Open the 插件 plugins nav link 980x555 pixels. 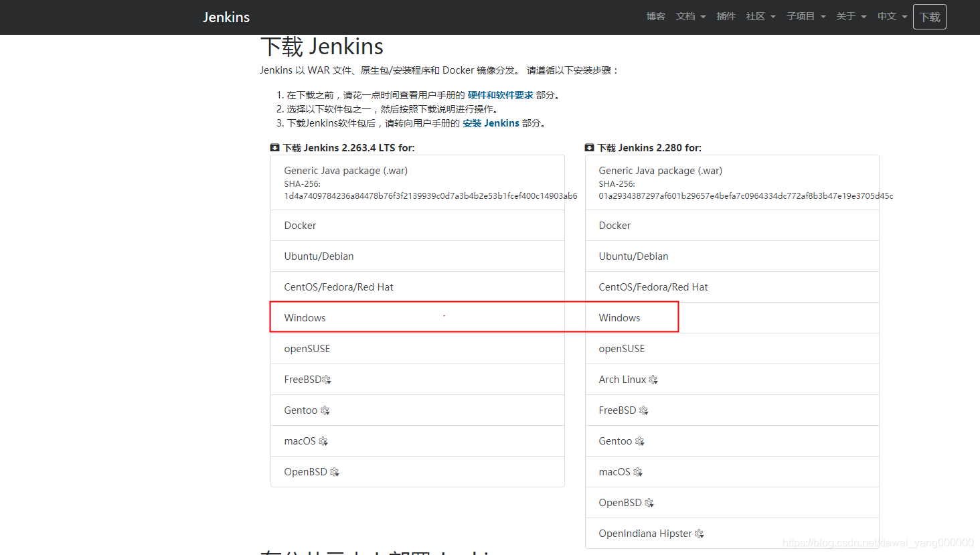click(726, 17)
